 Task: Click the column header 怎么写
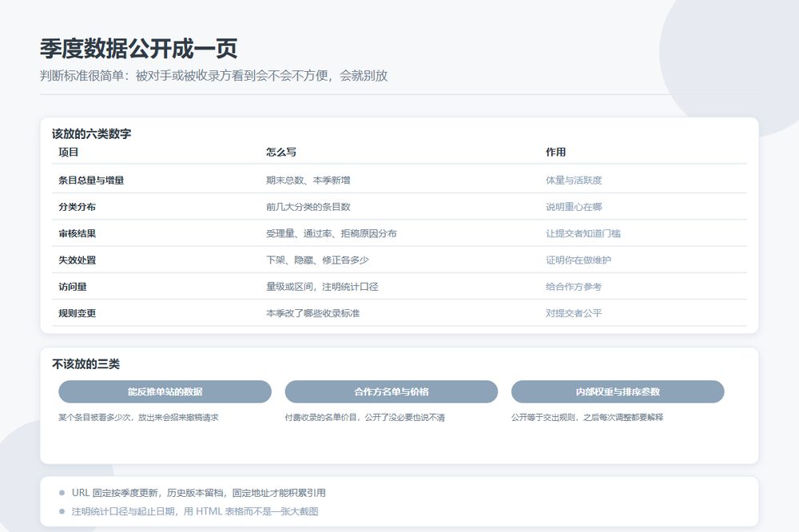coord(281,153)
